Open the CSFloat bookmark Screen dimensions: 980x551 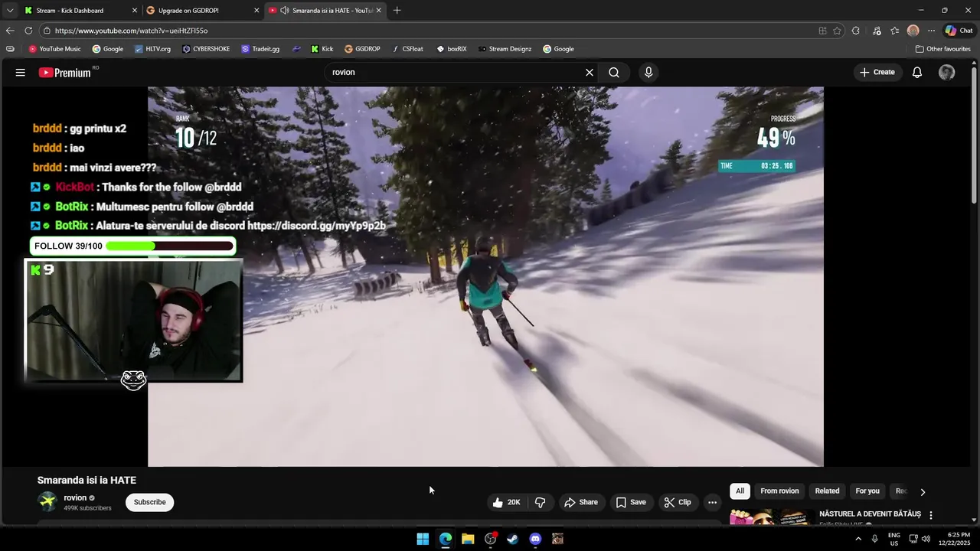tap(407, 49)
